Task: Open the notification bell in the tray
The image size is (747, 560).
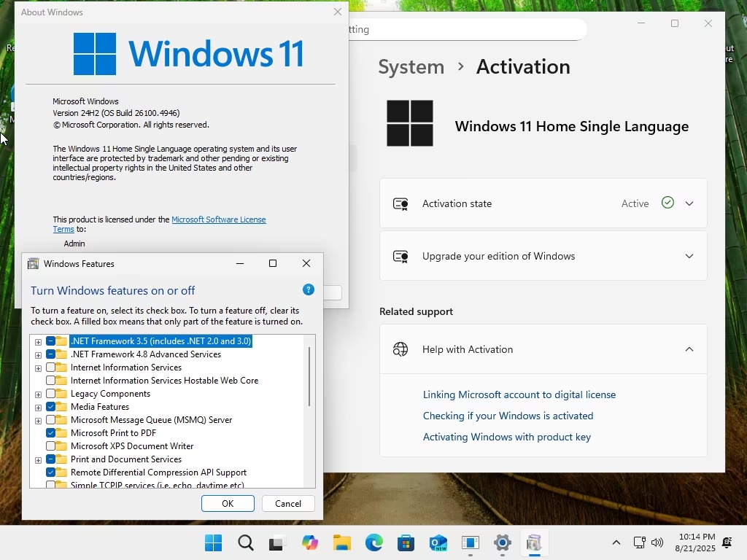Action: [727, 542]
